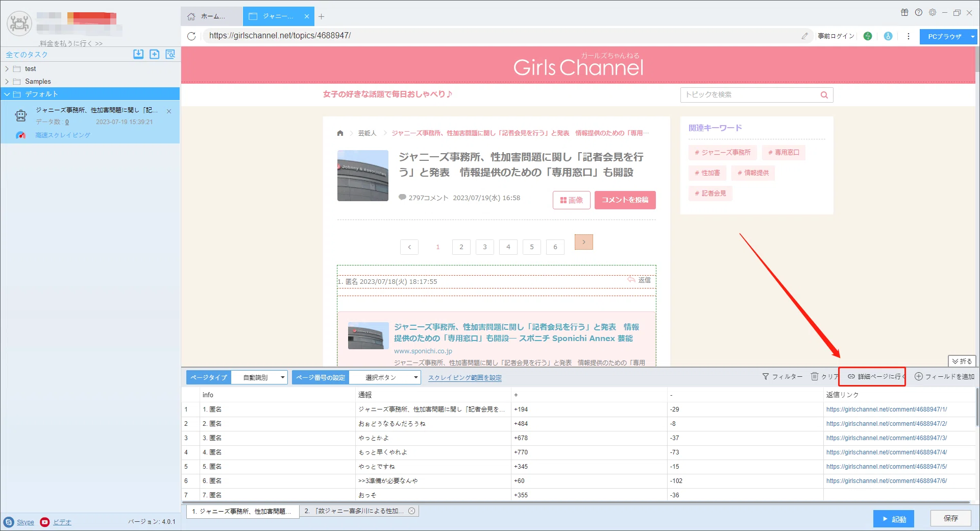Click the 記者会見 keyword tag
Viewport: 980px width, 531px height.
pyautogui.click(x=710, y=194)
